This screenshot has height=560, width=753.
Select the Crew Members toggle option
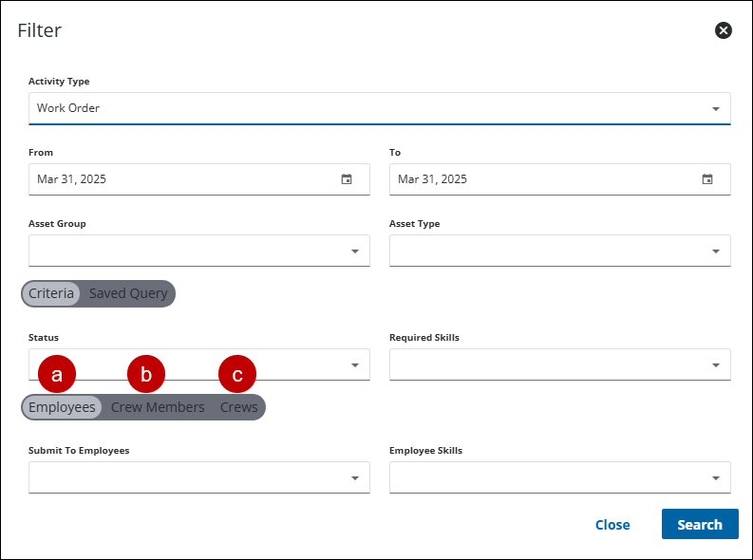158,407
